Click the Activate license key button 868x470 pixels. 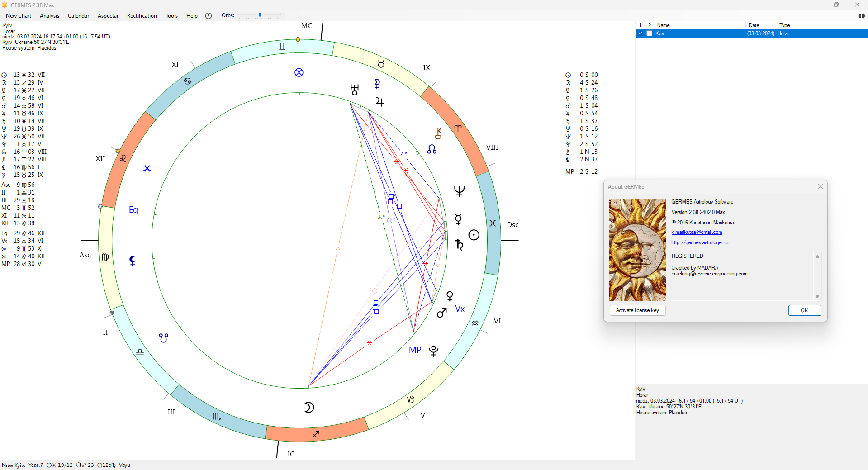[637, 310]
